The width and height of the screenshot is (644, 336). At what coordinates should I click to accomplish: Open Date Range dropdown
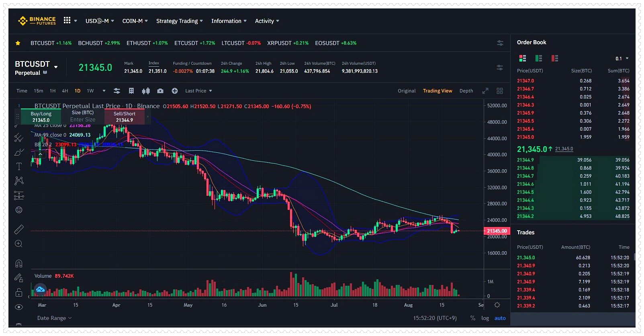(x=54, y=318)
